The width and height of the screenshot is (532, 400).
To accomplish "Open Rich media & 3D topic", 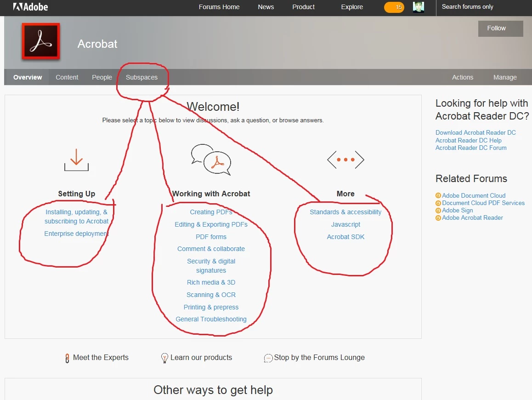I will click(211, 282).
